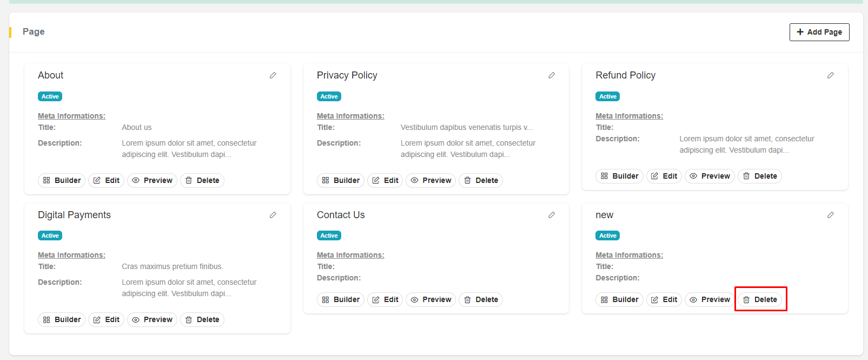
Task: Click Active status badge on Digital Payments
Action: pos(50,235)
